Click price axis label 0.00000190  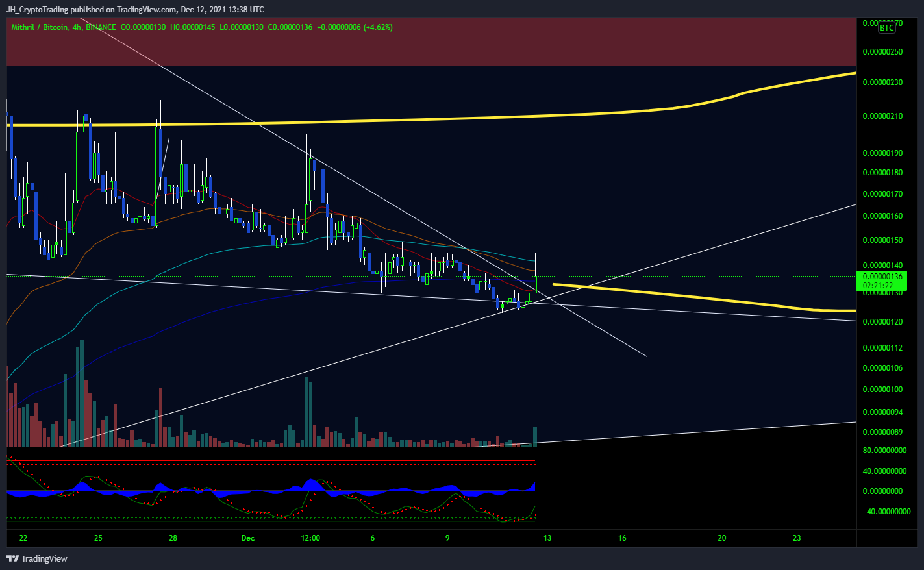click(x=882, y=153)
